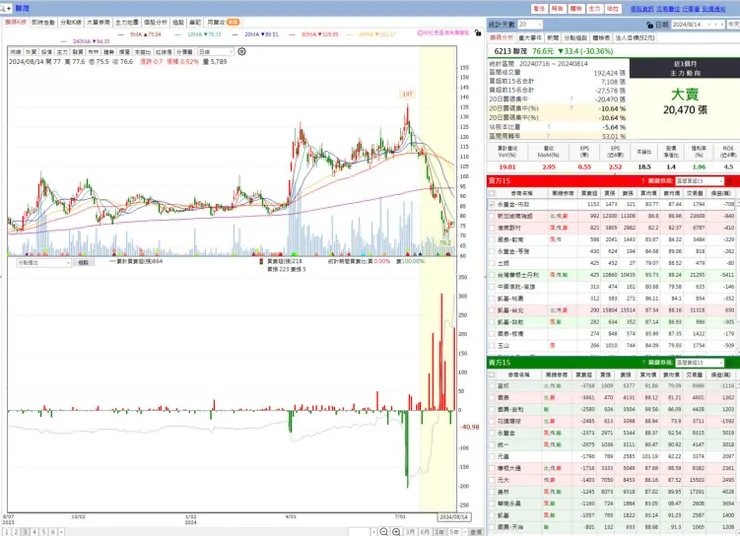The height and width of the screenshot is (536, 740).
Task: Click the red square icon in 買方15 header
Action: [730, 181]
